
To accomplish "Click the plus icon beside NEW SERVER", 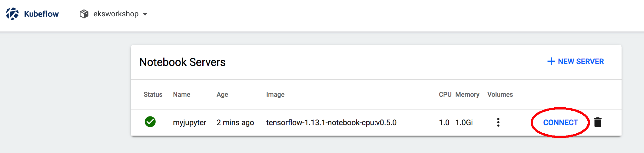I will (551, 61).
